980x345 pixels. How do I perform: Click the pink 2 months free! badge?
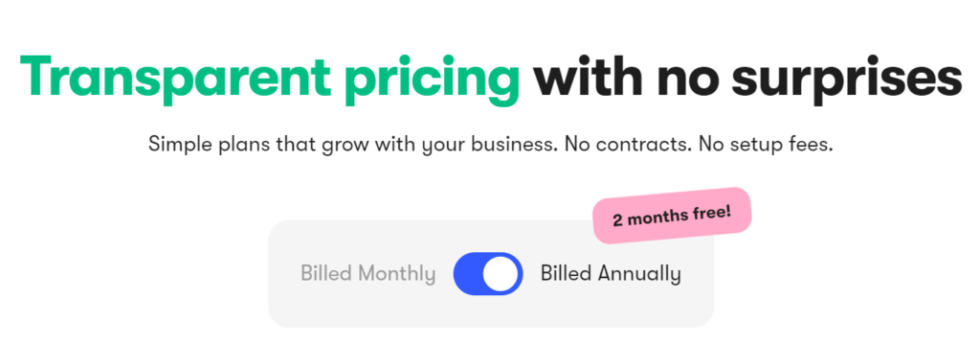(x=672, y=217)
